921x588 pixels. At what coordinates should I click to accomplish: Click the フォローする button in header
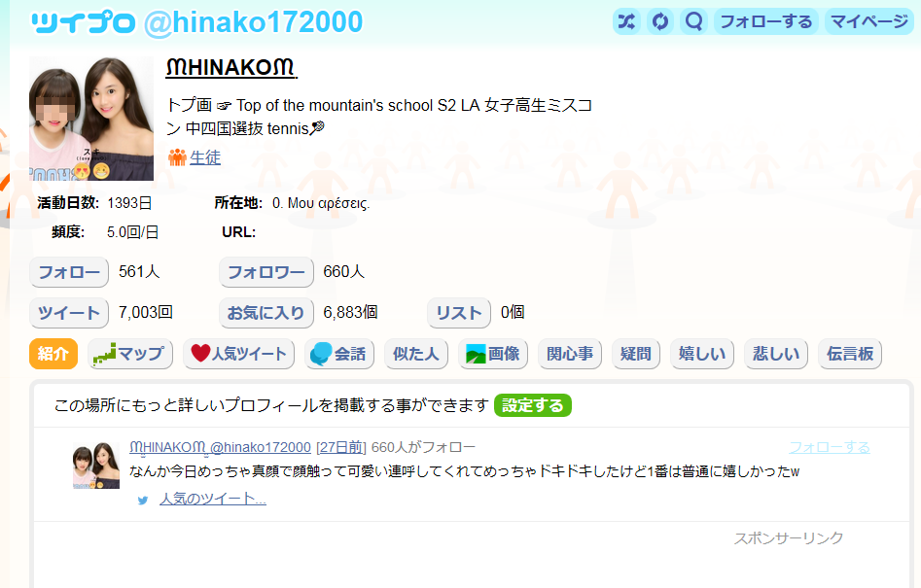[766, 21]
